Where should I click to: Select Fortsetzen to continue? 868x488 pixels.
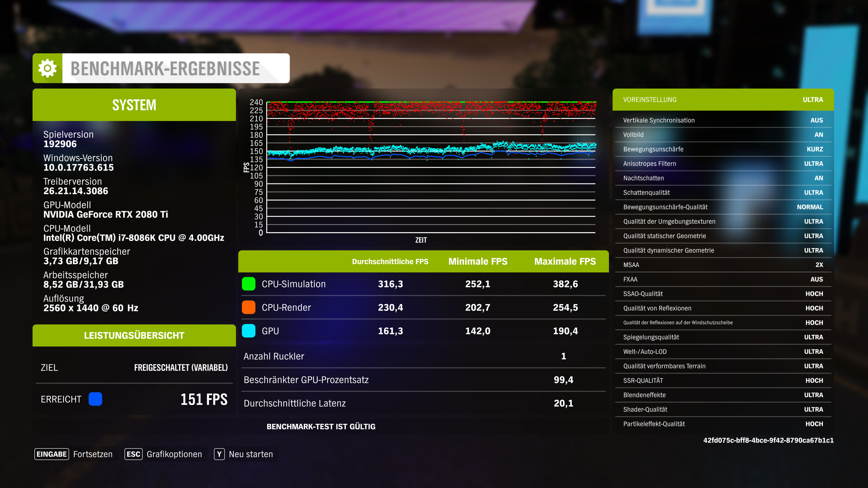click(x=93, y=454)
